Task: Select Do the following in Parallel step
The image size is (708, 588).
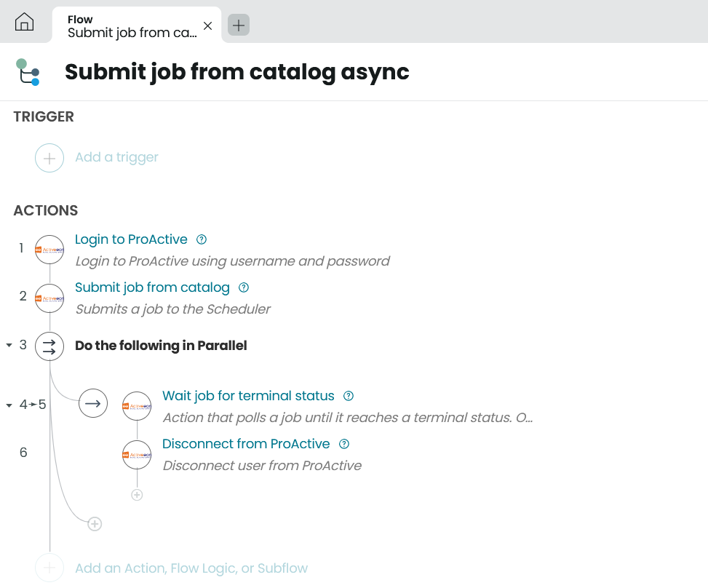Action: [x=161, y=346]
